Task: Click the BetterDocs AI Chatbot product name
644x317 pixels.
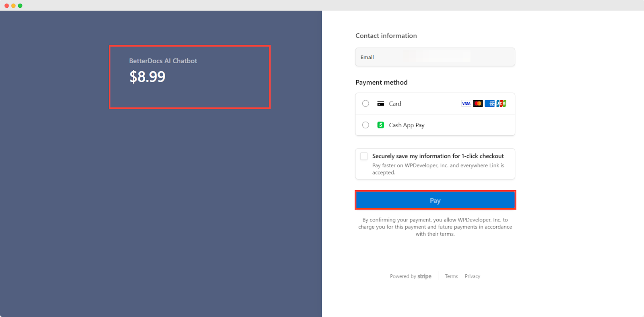Action: coord(163,61)
